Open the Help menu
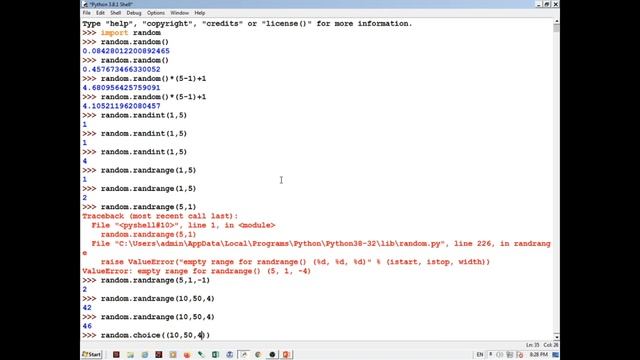640x360 pixels. 200,13
